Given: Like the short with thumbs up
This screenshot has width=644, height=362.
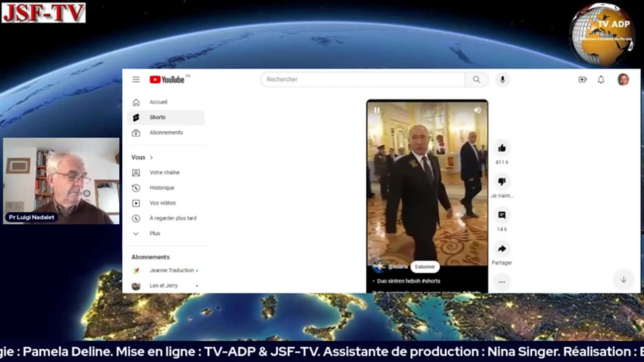Looking at the screenshot, I should (502, 148).
